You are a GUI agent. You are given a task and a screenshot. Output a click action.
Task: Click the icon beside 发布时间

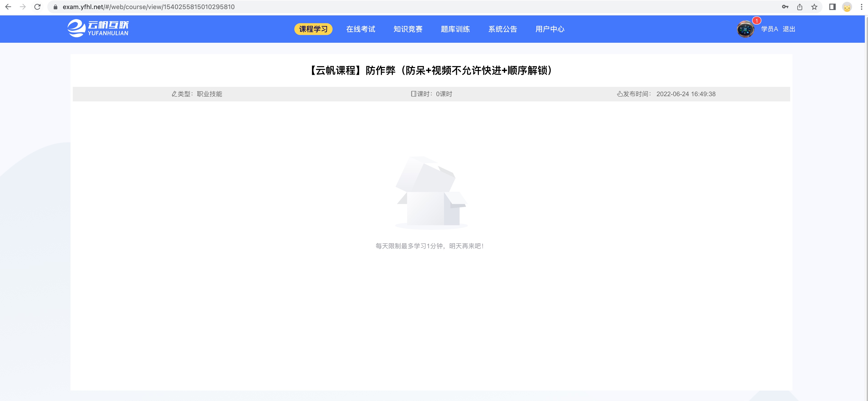coord(620,94)
